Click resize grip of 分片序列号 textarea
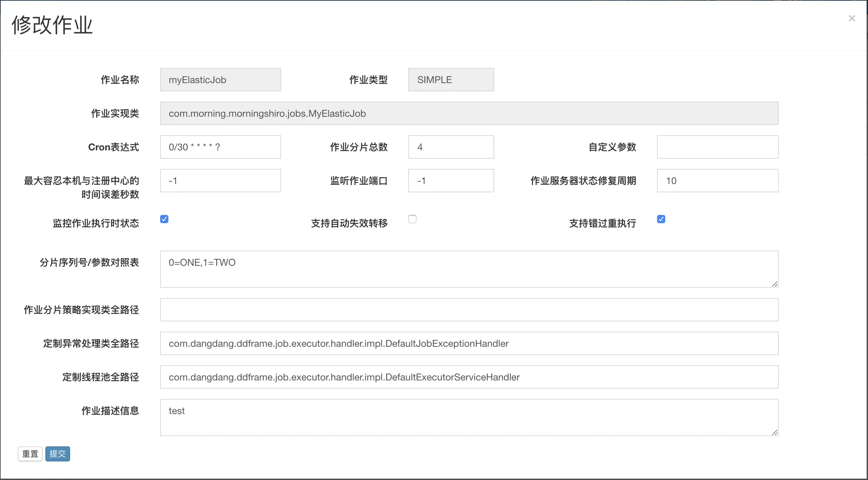 [x=775, y=284]
